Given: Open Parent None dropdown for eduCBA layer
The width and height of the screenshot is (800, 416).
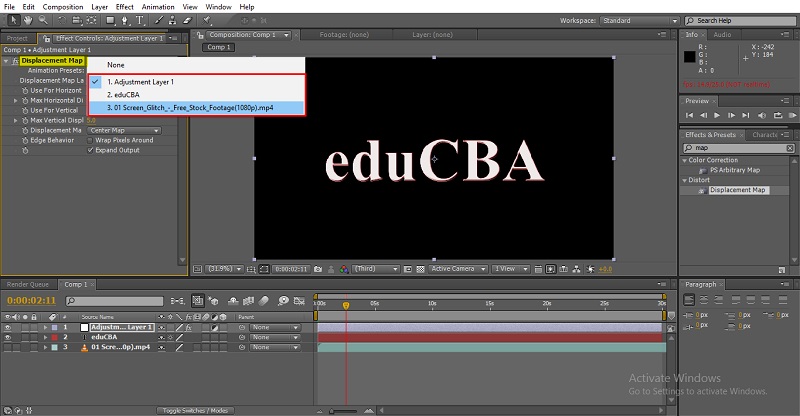Looking at the screenshot, I should pos(274,337).
